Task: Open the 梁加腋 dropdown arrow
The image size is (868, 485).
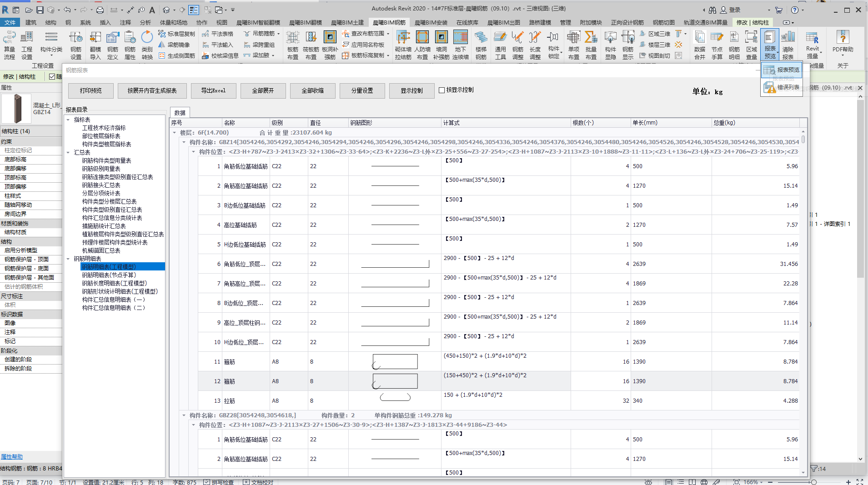Action: (x=273, y=55)
